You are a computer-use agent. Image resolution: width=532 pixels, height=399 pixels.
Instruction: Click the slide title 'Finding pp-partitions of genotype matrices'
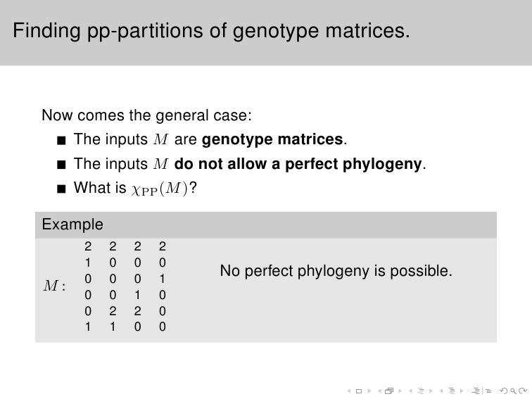[x=211, y=31]
